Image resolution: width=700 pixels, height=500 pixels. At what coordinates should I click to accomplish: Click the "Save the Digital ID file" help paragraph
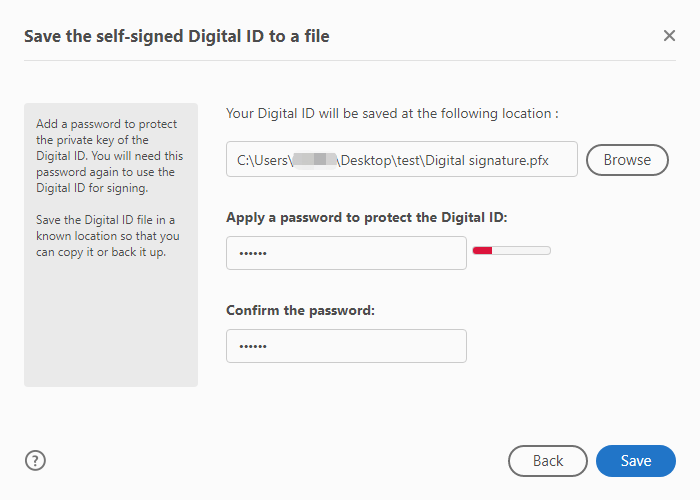pos(108,236)
